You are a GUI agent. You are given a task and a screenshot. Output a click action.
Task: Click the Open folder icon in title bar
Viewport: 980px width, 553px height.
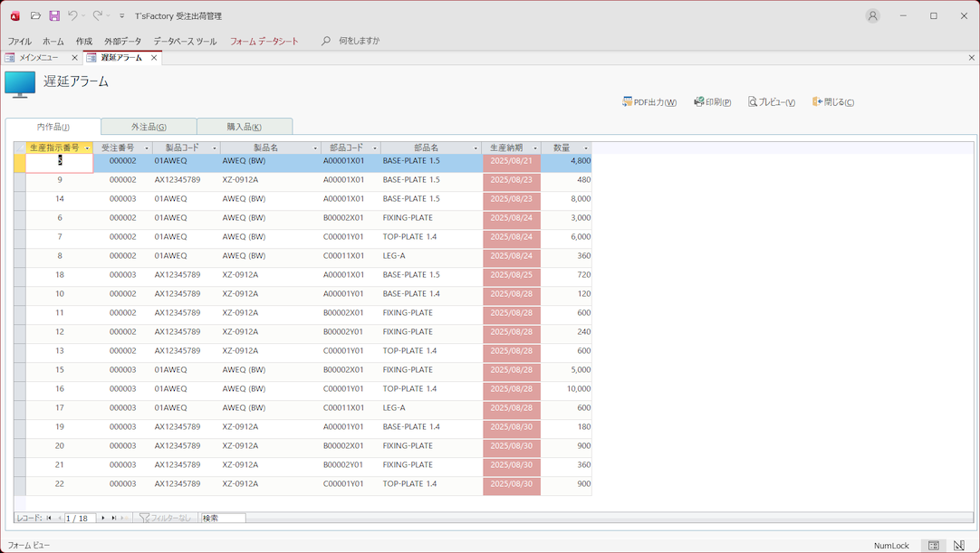coord(35,16)
